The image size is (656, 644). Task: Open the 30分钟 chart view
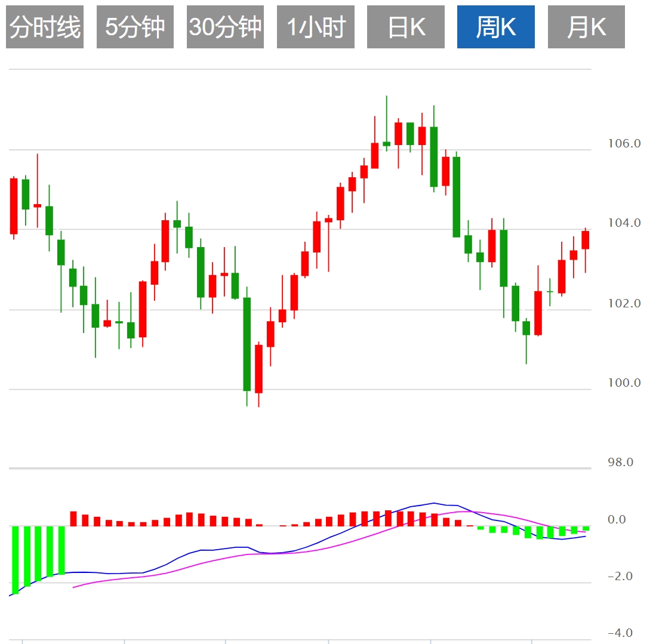(225, 27)
